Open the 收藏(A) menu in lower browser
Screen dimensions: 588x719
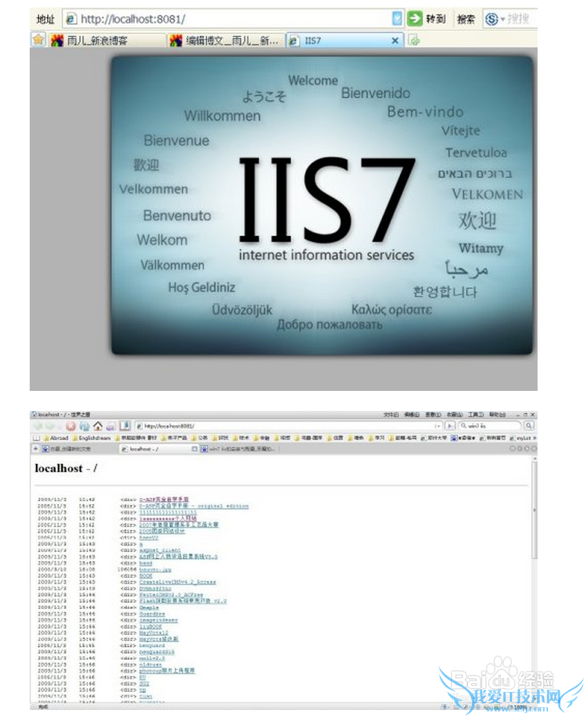[x=455, y=414]
